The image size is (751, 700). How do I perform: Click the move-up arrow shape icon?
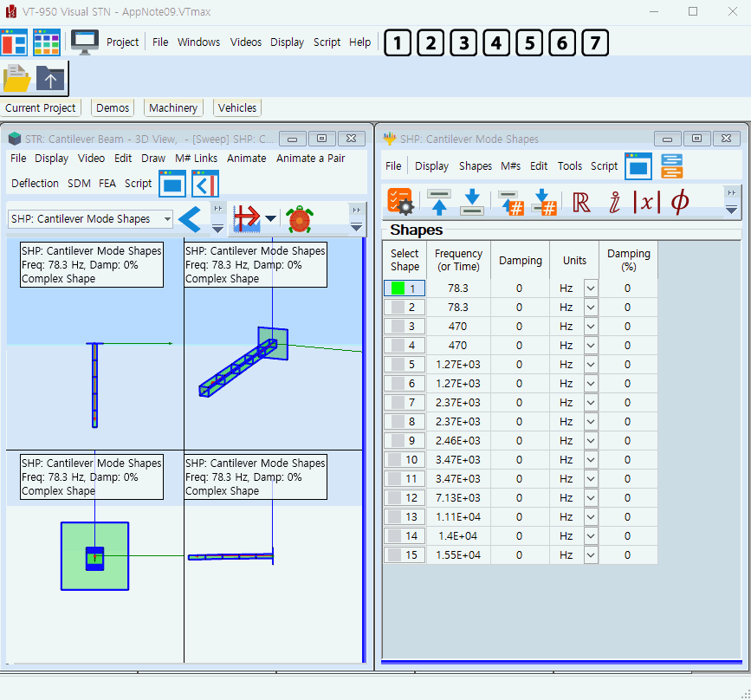pyautogui.click(x=439, y=202)
